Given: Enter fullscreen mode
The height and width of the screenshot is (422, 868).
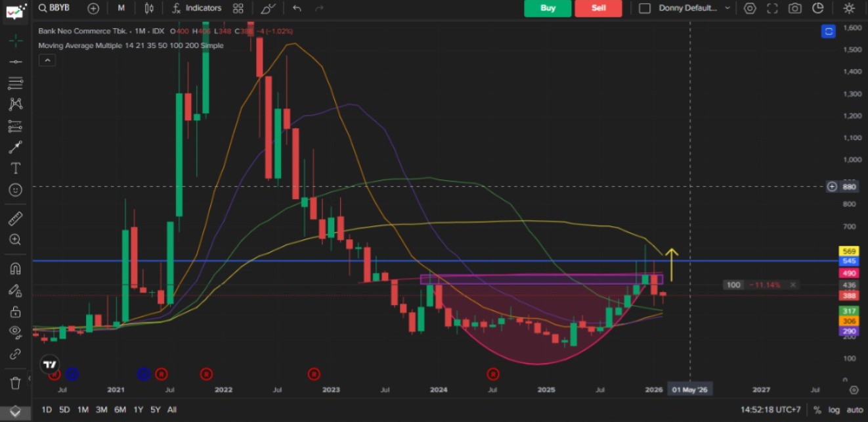Looking at the screenshot, I should (773, 8).
